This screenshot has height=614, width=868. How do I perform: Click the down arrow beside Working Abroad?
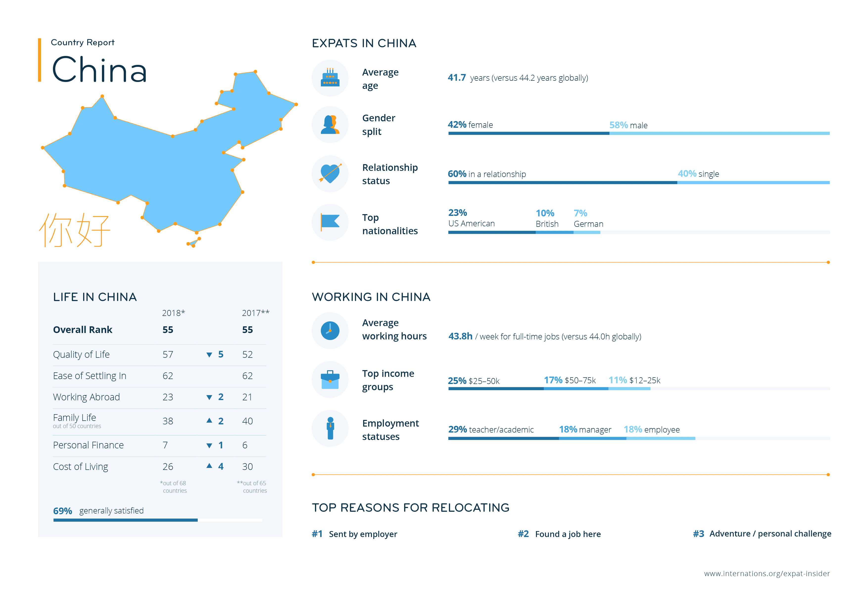[209, 397]
